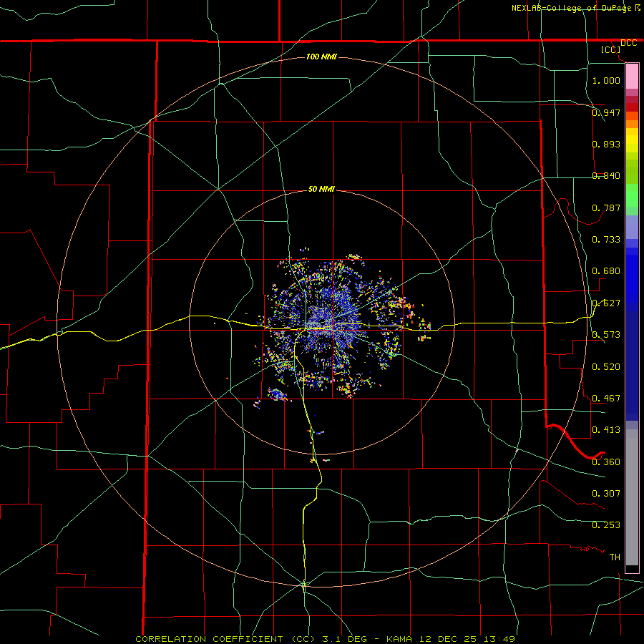
Task: Click the 13:49 timestamp in the caption
Action: 499,639
